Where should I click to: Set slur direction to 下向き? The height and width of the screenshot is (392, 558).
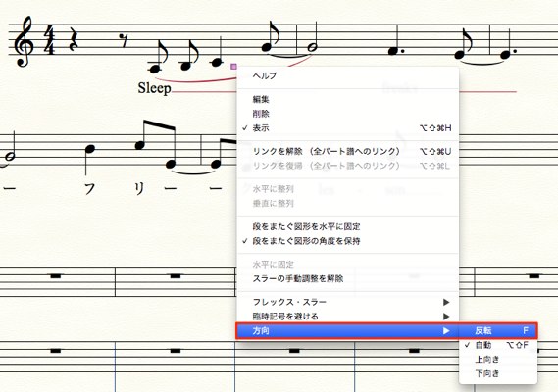pyautogui.click(x=498, y=373)
